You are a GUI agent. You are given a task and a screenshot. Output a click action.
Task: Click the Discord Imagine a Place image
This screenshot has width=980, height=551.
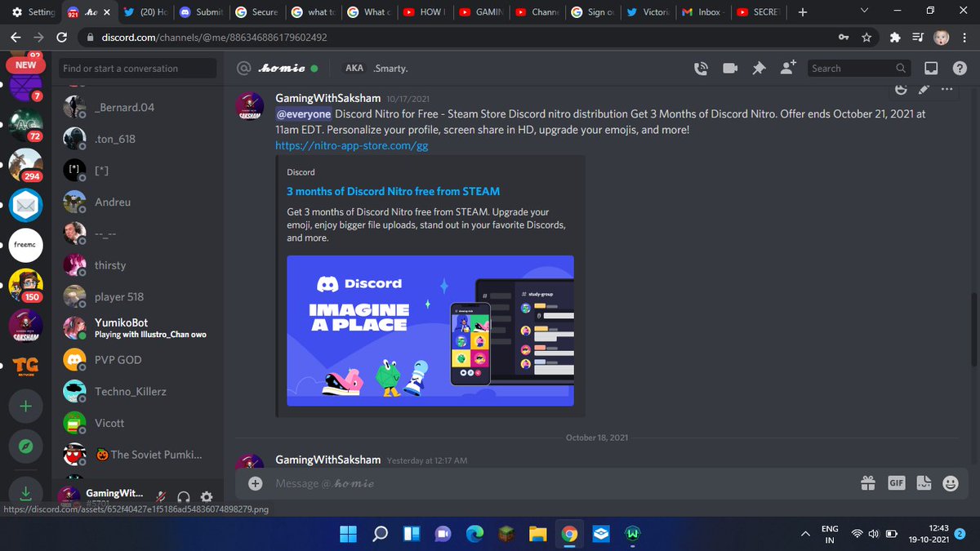430,331
